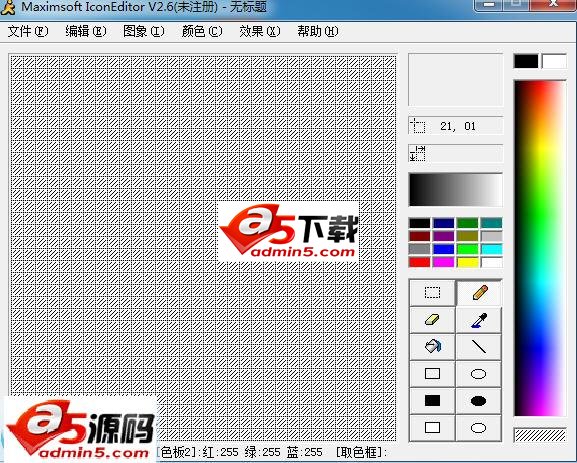Click the status bar text 绿:255
The width and height of the screenshot is (577, 463).
click(262, 452)
